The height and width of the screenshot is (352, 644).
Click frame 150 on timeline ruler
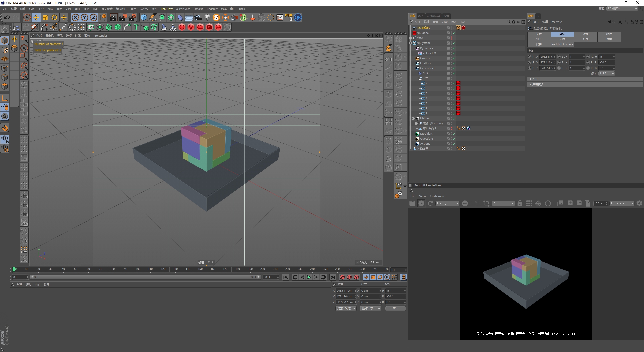point(200,269)
